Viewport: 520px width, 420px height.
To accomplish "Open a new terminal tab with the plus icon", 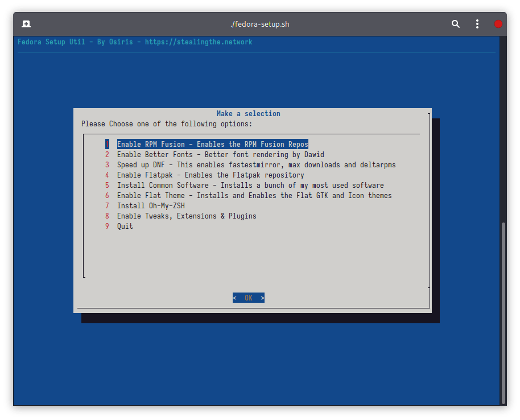I will (26, 24).
